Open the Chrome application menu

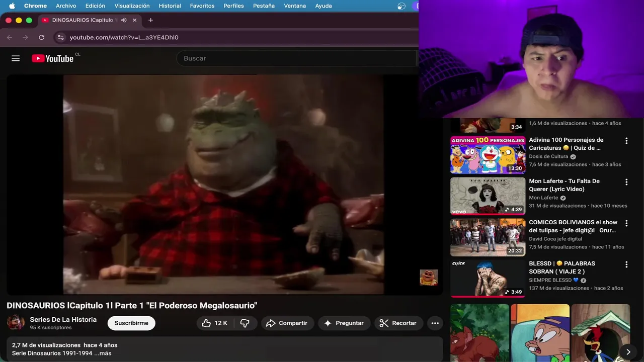[35, 6]
